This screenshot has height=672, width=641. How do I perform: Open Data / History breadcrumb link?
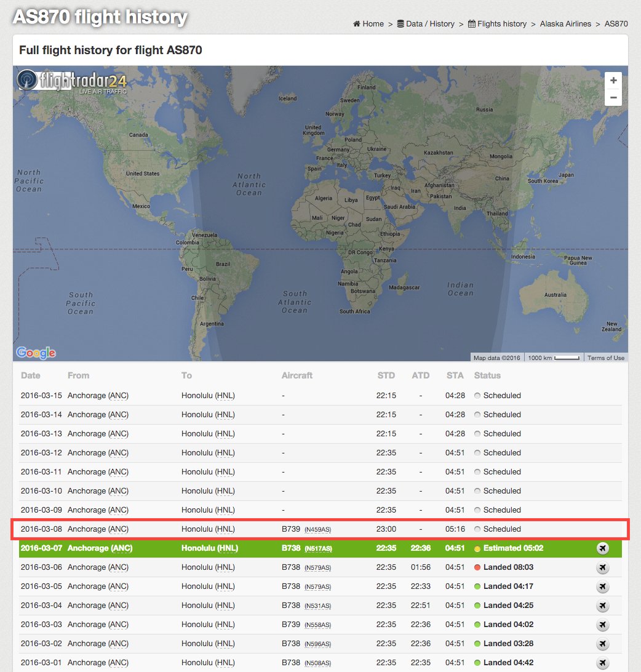tap(426, 24)
